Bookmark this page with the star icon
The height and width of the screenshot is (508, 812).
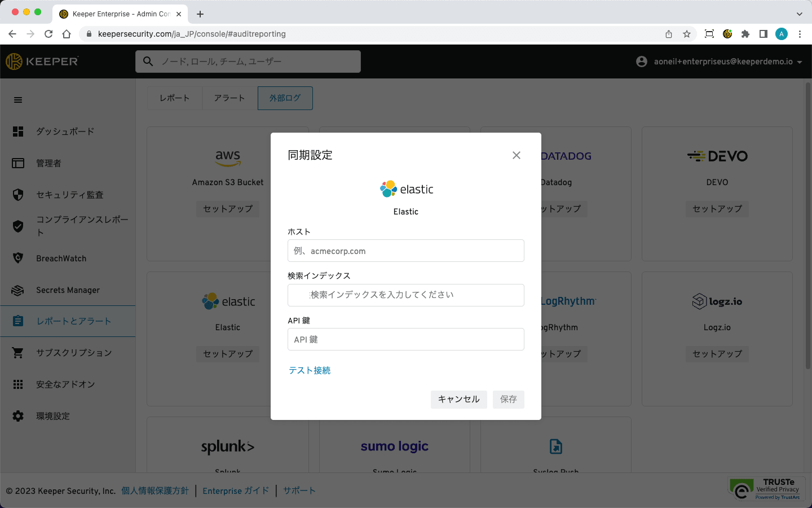point(687,34)
